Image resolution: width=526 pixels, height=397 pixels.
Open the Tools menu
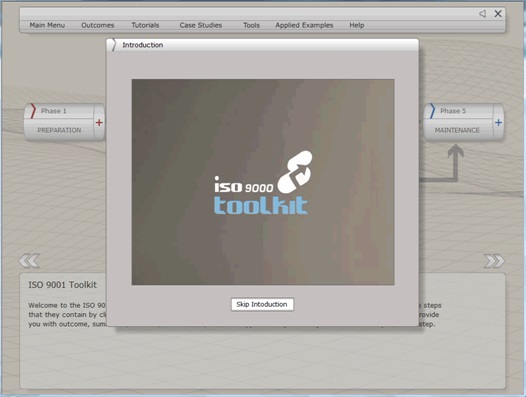251,25
